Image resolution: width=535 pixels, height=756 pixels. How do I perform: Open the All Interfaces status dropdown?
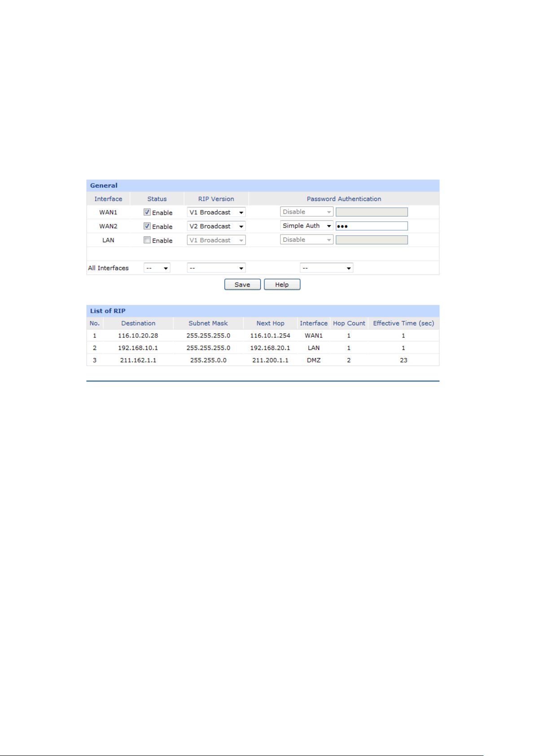[157, 268]
